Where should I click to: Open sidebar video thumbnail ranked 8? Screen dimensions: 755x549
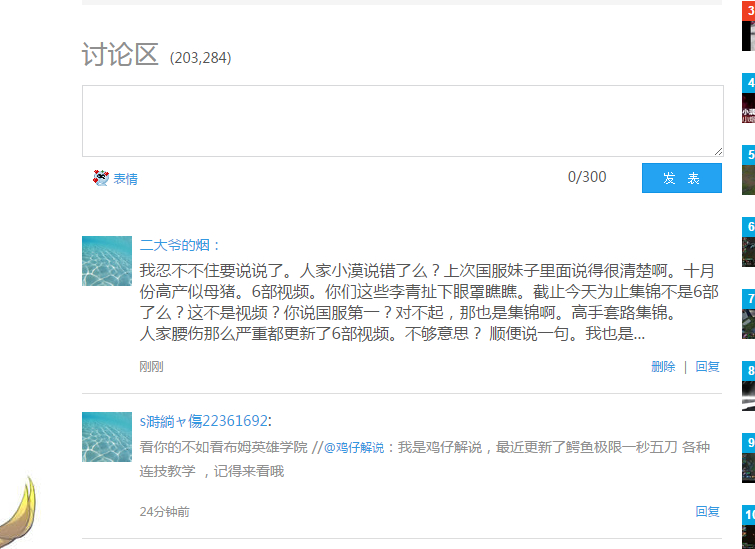[x=748, y=386]
